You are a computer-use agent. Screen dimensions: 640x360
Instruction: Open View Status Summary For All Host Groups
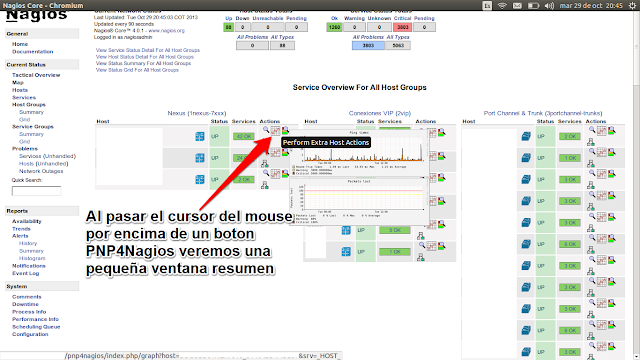[x=143, y=63]
